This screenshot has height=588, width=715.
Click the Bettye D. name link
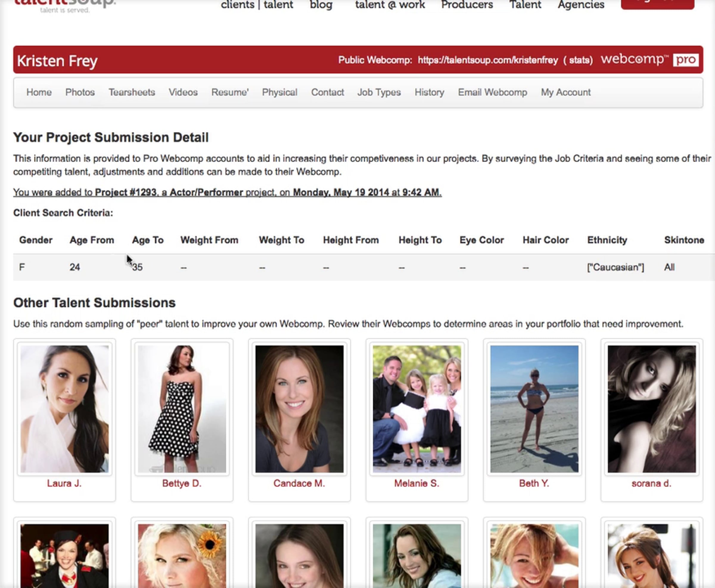[x=182, y=483]
